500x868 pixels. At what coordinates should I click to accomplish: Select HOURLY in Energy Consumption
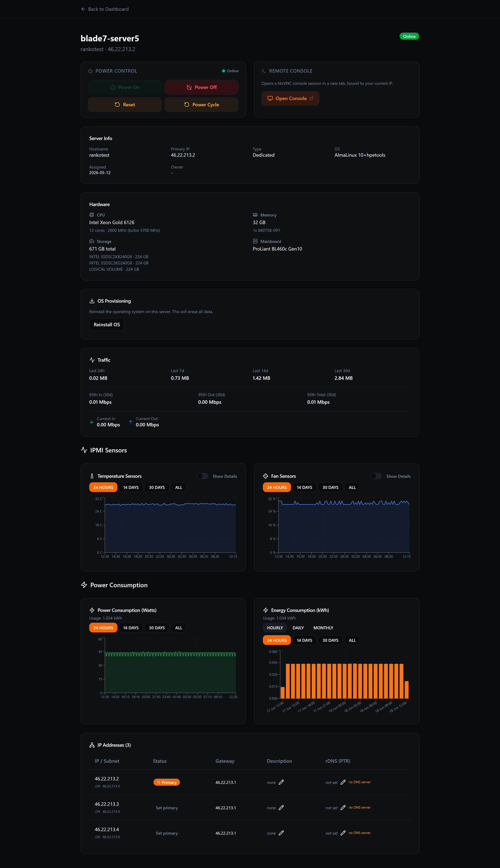(x=275, y=628)
